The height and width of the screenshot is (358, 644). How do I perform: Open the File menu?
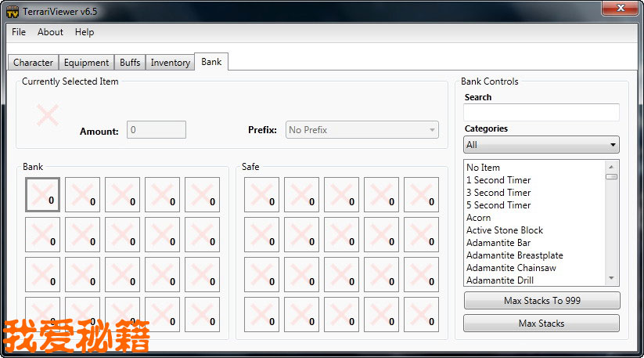click(x=19, y=32)
